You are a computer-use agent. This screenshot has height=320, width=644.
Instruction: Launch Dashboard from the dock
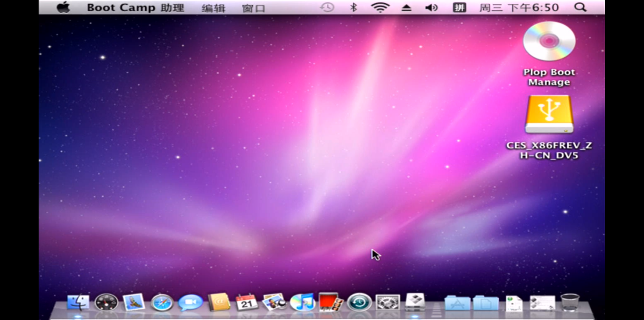point(106,303)
